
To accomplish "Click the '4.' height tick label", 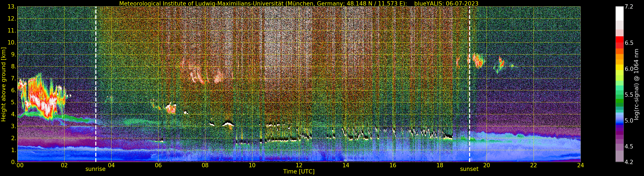I will (x=13, y=114).
